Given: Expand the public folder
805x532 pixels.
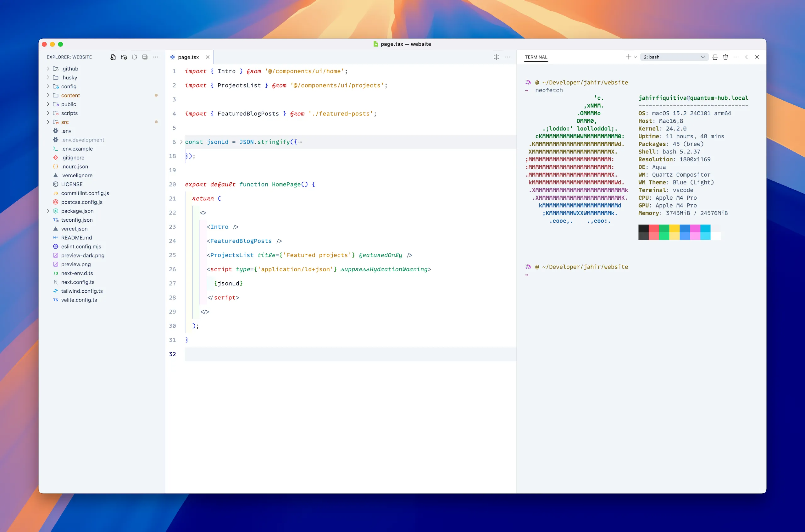Looking at the screenshot, I should tap(48, 104).
